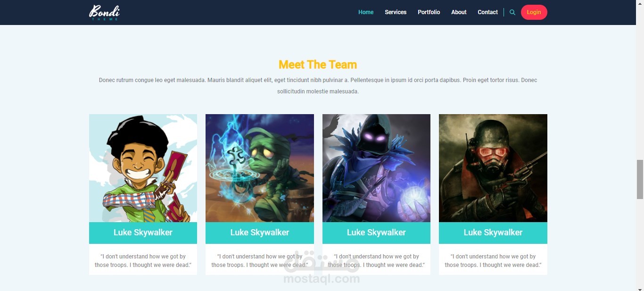Viewport: 644px width, 291px height.
Task: Open the Contact nav link
Action: click(487, 12)
